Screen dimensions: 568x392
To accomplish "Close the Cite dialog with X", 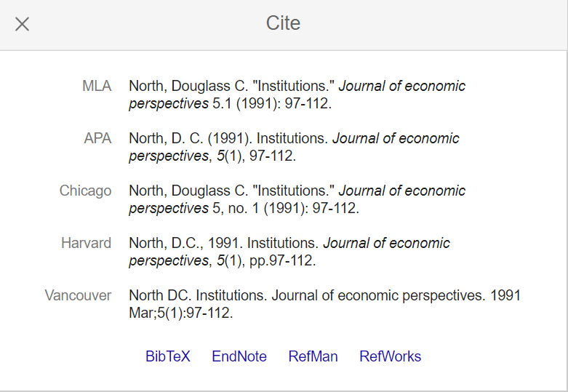I will click(x=22, y=24).
